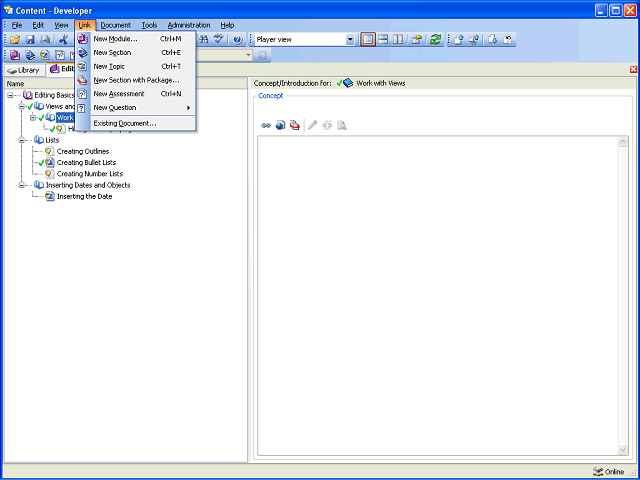This screenshot has height=480, width=640.
Task: Click the Link New Section icon in second toolbar
Action: pos(30,55)
